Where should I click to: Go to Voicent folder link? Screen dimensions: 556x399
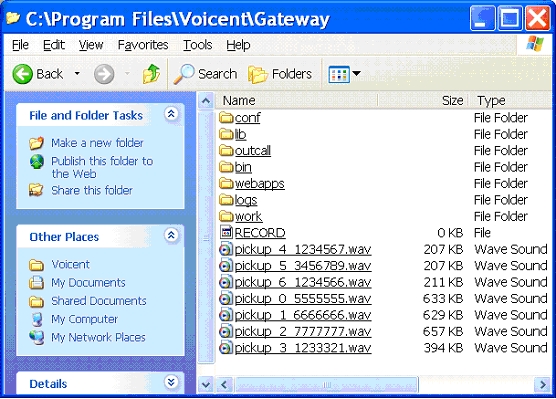coord(71,264)
